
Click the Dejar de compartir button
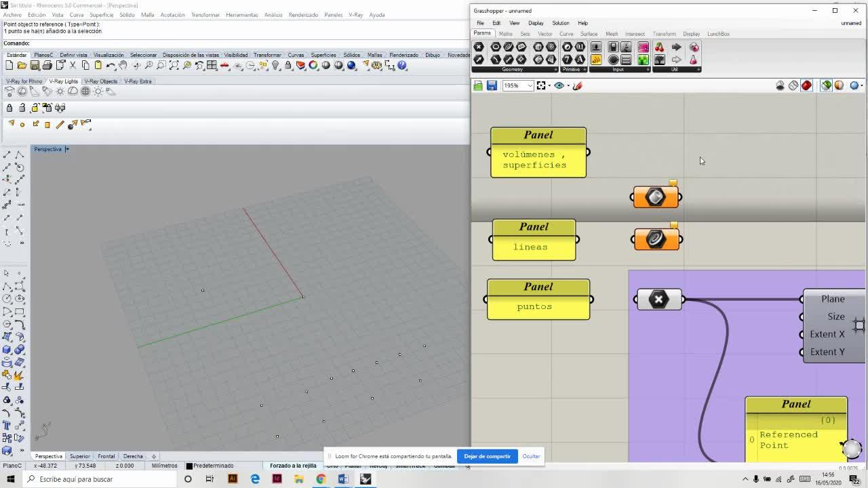tap(487, 456)
